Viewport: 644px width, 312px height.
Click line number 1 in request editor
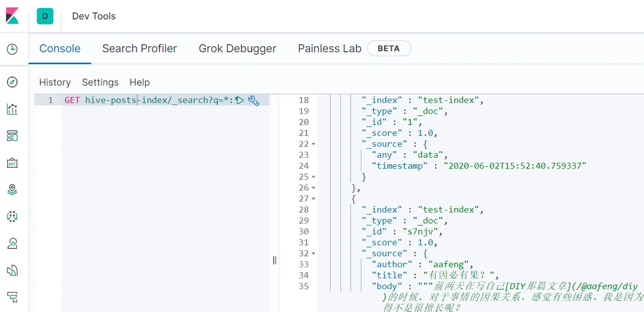tap(50, 100)
